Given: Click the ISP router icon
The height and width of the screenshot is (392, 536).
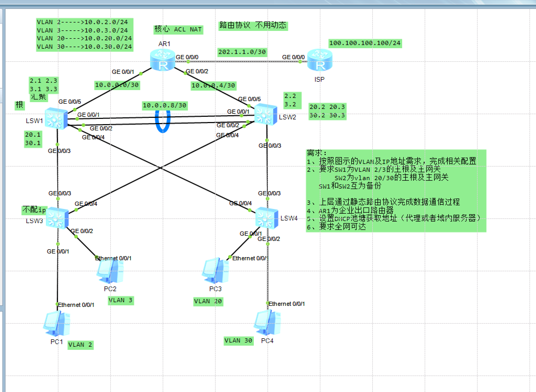Looking at the screenshot, I should point(320,60).
